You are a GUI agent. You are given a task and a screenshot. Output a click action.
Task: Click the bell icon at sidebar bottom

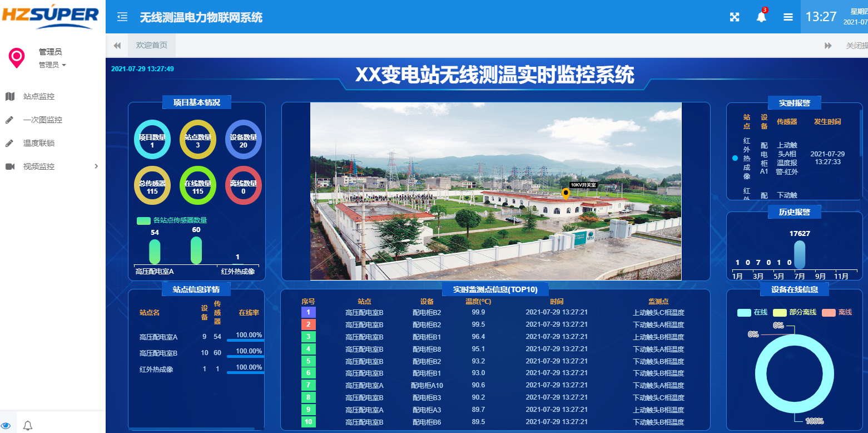[x=28, y=426]
